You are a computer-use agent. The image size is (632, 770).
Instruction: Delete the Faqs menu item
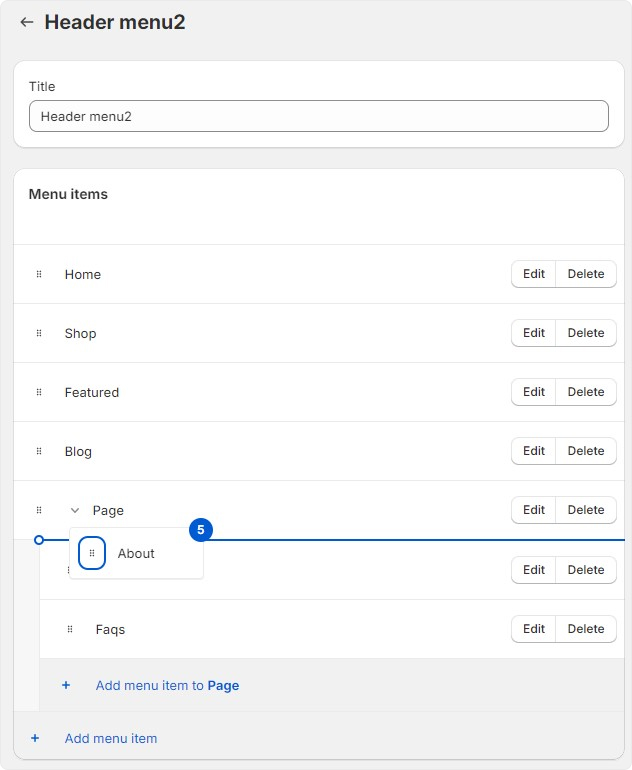click(x=586, y=629)
